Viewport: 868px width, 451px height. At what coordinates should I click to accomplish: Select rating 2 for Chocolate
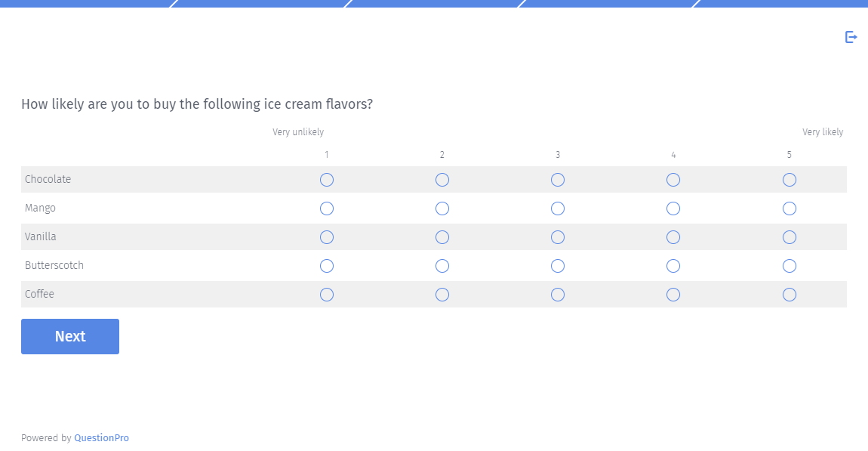click(442, 180)
